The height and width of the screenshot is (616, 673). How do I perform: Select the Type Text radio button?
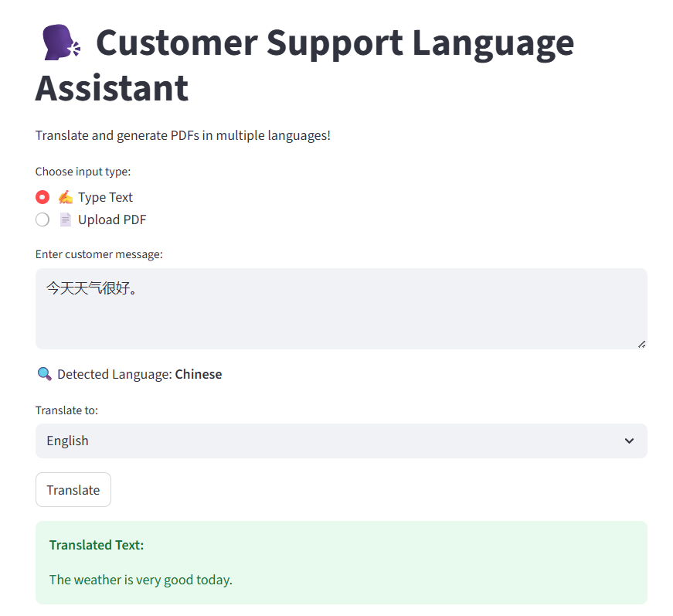click(42, 197)
